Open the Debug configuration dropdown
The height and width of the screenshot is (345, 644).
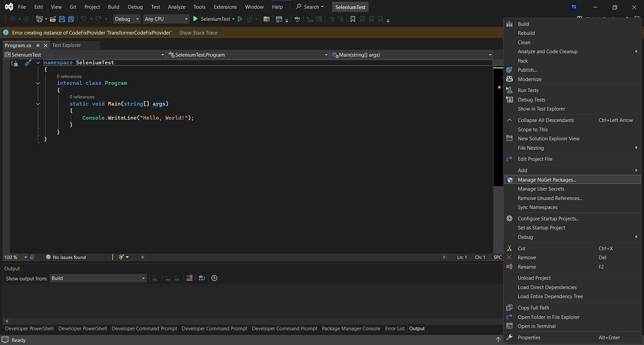(127, 19)
